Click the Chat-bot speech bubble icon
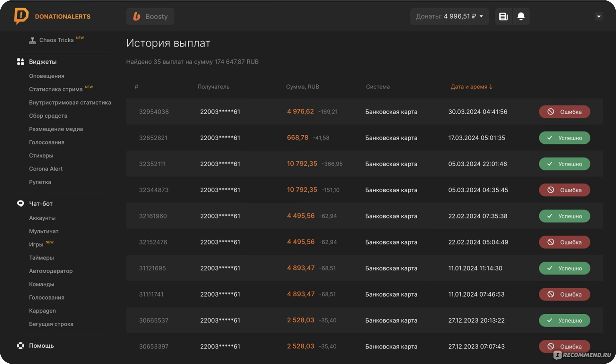The image size is (616, 364). [x=21, y=204]
